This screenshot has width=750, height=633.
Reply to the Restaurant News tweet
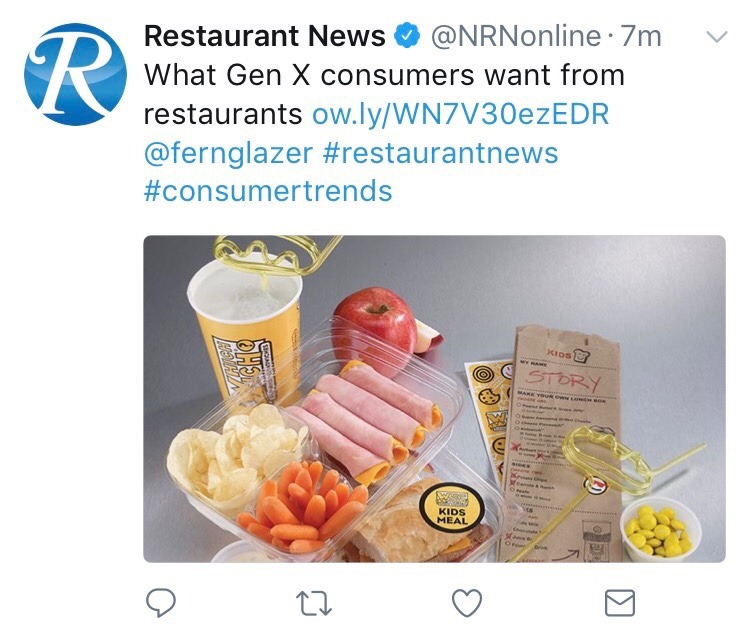(161, 602)
